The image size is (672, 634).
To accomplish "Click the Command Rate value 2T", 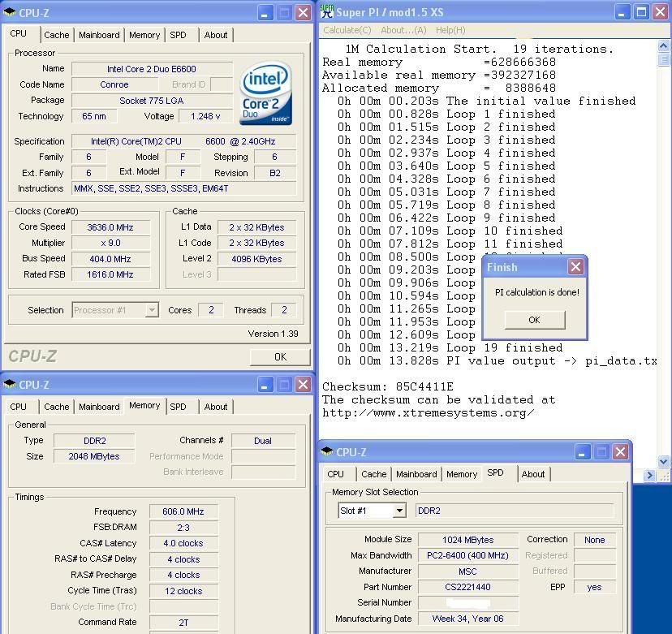I will click(x=183, y=623).
